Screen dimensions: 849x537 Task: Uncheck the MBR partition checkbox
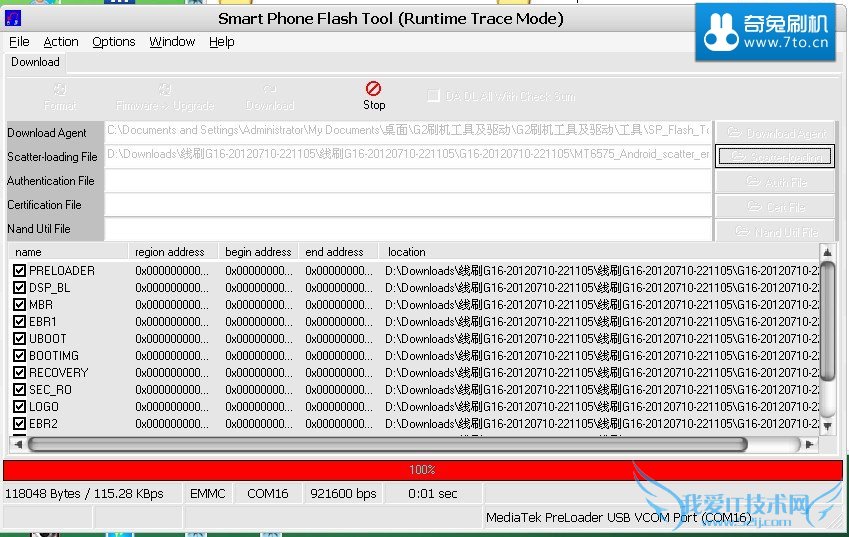click(19, 305)
